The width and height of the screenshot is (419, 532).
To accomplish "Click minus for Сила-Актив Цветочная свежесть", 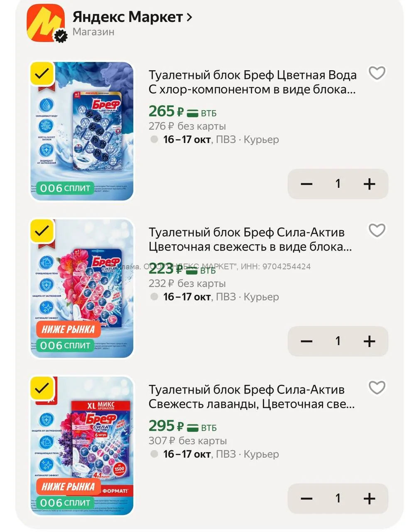I will 306,341.
